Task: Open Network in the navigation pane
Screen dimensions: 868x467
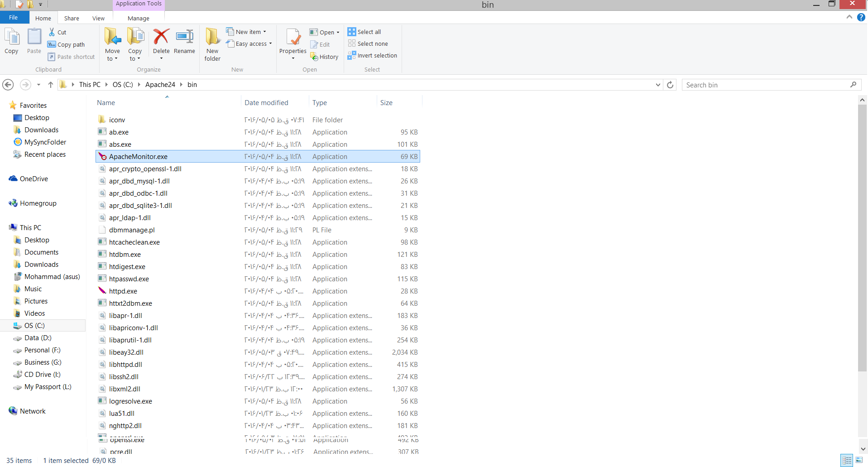Action: point(33,411)
